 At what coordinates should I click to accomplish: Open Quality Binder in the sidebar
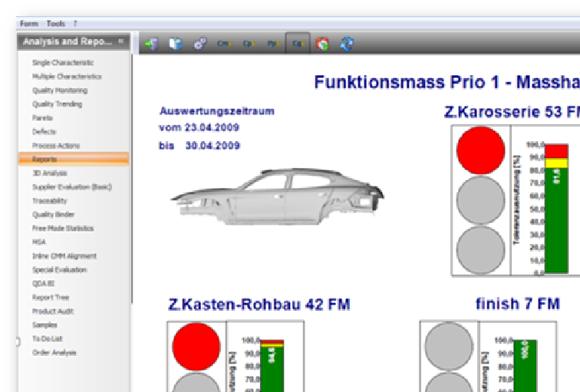pyautogui.click(x=53, y=215)
